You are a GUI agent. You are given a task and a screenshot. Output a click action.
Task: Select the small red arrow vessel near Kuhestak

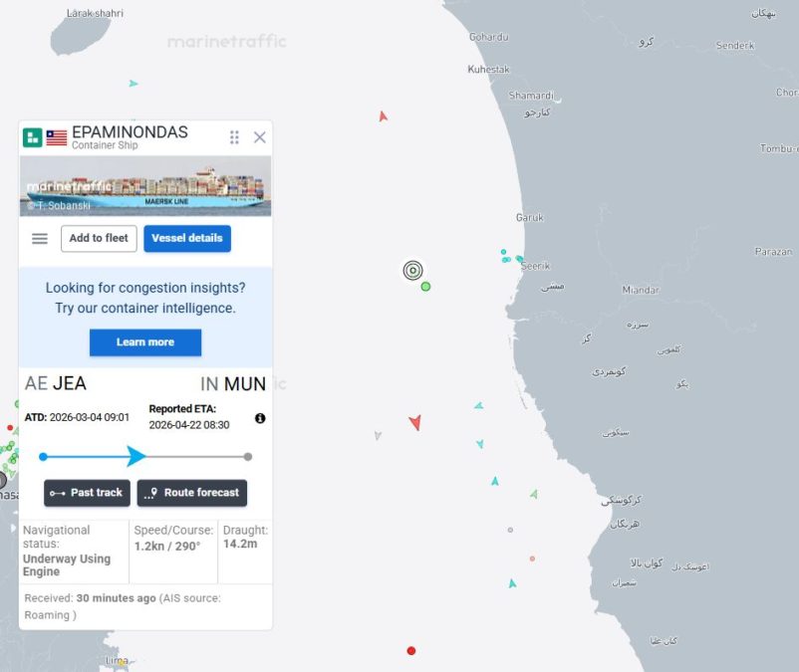tap(383, 116)
